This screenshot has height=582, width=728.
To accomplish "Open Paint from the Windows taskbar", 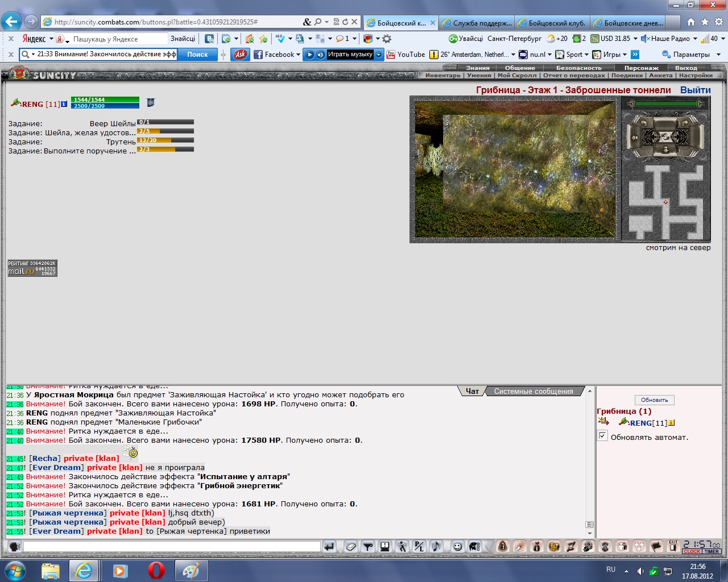I will click(191, 571).
